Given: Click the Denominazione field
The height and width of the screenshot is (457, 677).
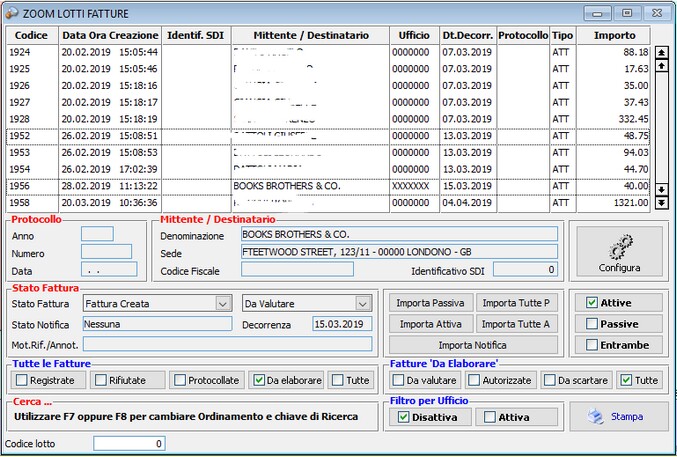Looking at the screenshot, I should click(399, 234).
